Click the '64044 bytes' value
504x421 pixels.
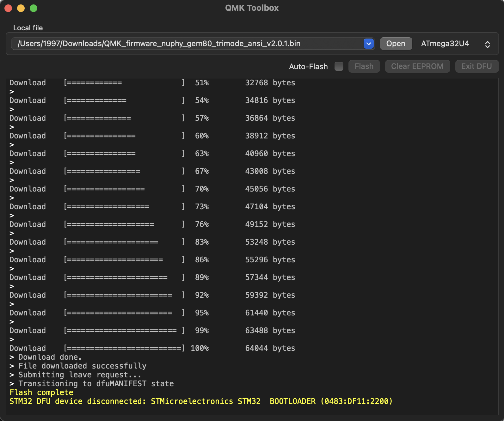[270, 348]
